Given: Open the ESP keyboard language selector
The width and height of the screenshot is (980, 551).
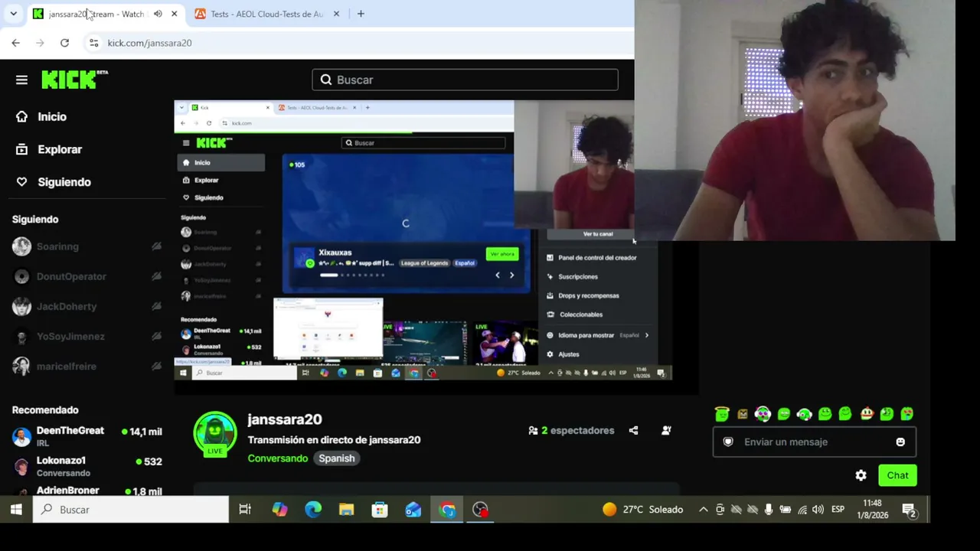Looking at the screenshot, I should (838, 510).
